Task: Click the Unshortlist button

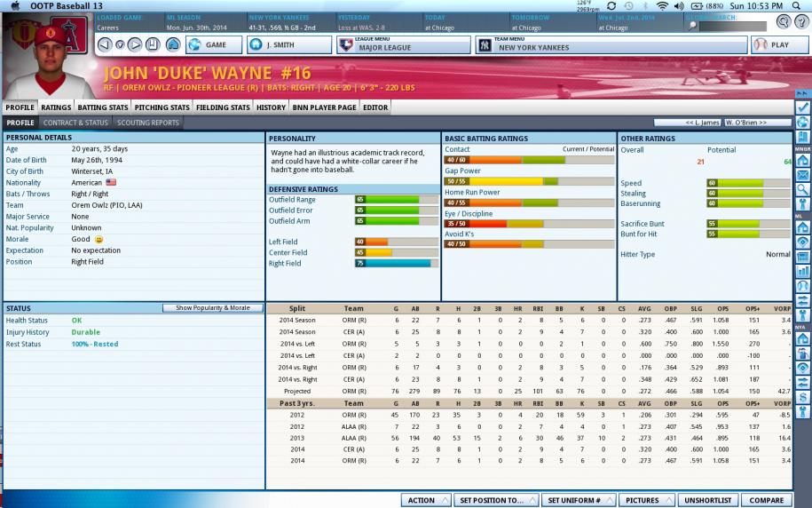Action: pos(707,500)
